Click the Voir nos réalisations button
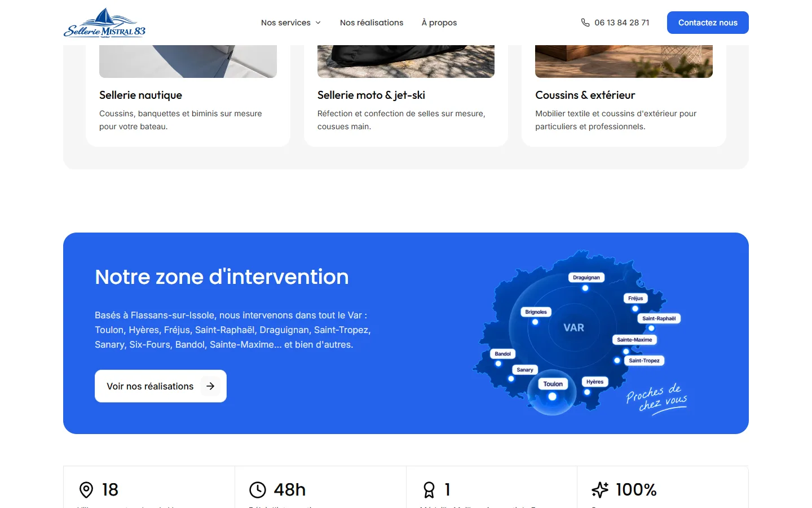The width and height of the screenshot is (812, 508). click(x=161, y=386)
